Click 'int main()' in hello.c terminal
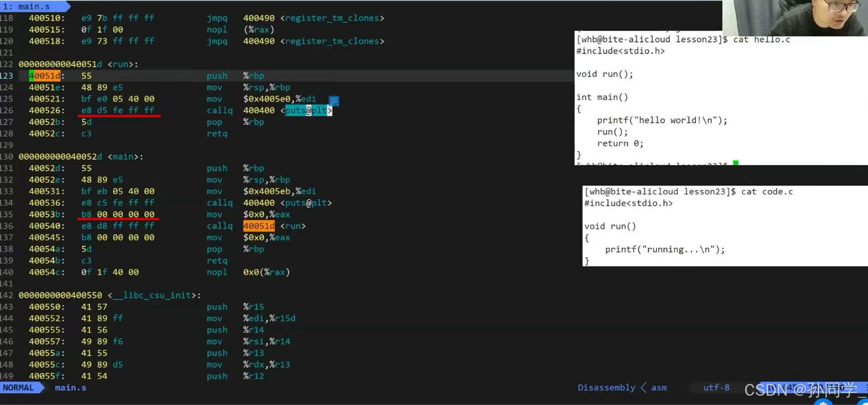Viewport: 868px width, 405px height. click(x=602, y=97)
